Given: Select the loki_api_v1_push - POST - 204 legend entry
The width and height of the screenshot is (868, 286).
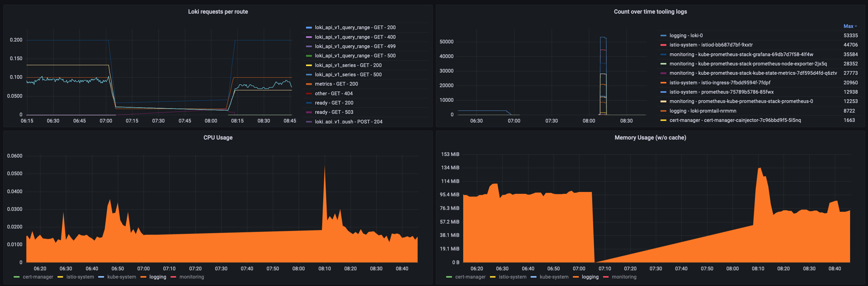Looking at the screenshot, I should point(349,122).
